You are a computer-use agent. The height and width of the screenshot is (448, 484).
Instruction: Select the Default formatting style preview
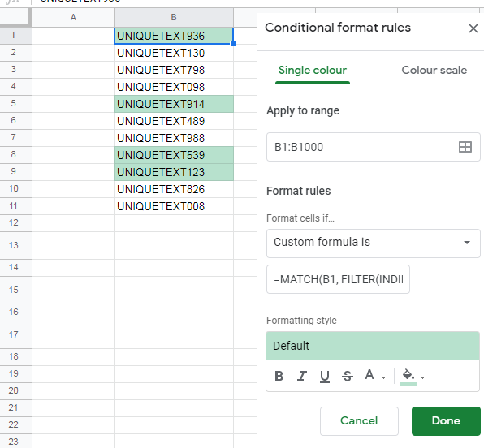point(373,346)
